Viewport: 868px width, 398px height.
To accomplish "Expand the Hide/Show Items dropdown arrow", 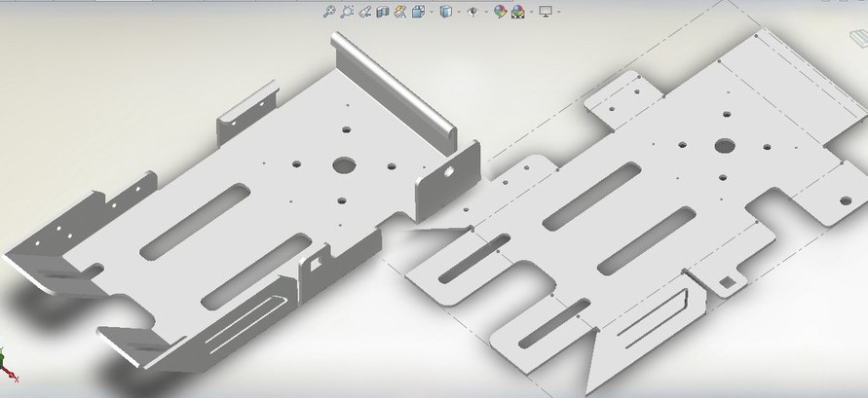I will point(486,12).
